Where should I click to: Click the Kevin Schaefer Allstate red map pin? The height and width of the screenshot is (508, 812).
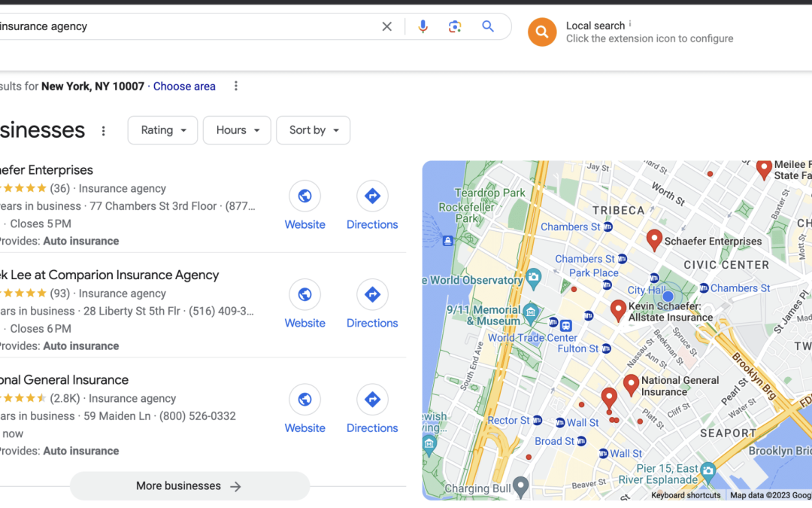coord(618,310)
